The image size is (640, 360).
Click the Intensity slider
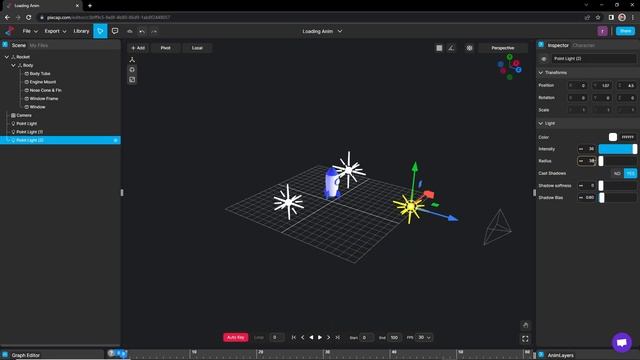coord(618,149)
